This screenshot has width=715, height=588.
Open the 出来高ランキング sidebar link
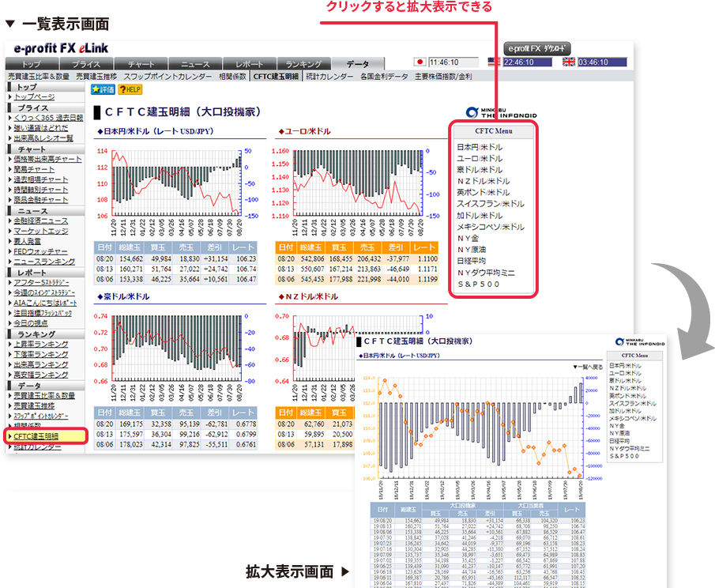pos(41,364)
